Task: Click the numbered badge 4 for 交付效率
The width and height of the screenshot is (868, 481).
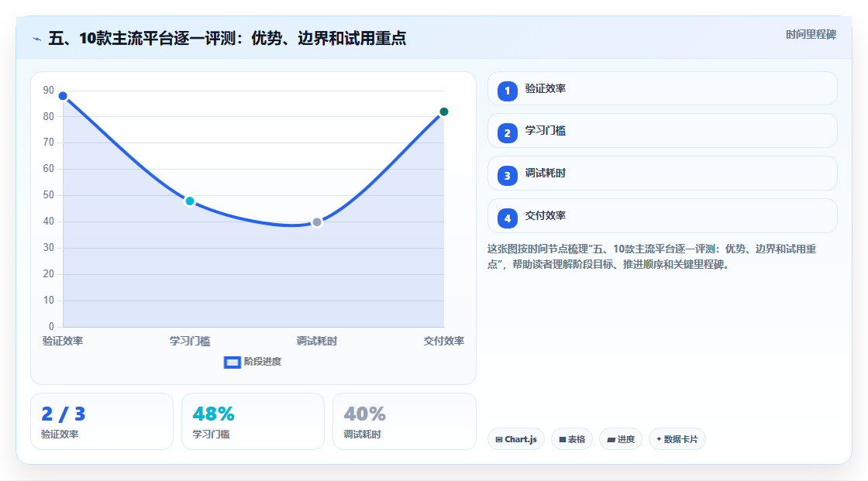Action: (x=507, y=218)
